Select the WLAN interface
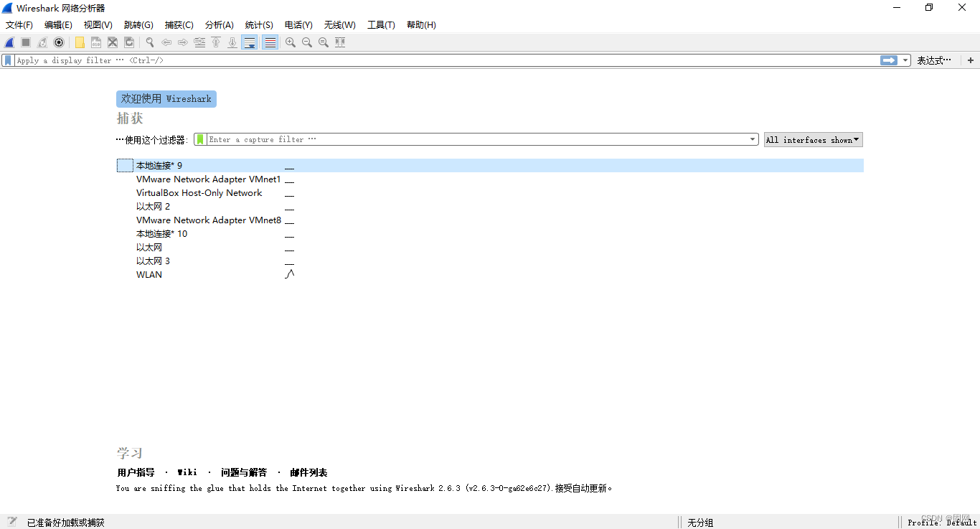This screenshot has width=980, height=529. click(149, 275)
